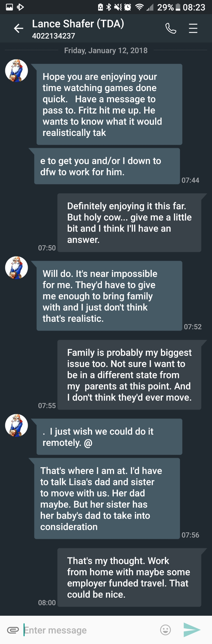Tap the Bluetooth icon in status bar
The width and height of the screenshot is (212, 644).
pyautogui.click(x=109, y=7)
